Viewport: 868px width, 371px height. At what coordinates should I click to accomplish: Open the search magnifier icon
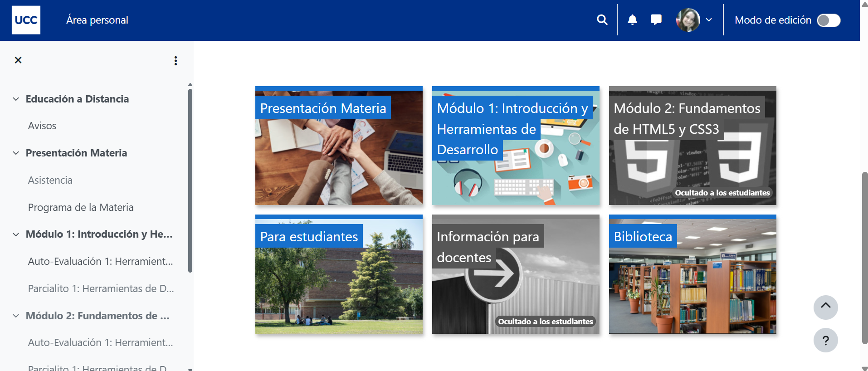point(602,20)
